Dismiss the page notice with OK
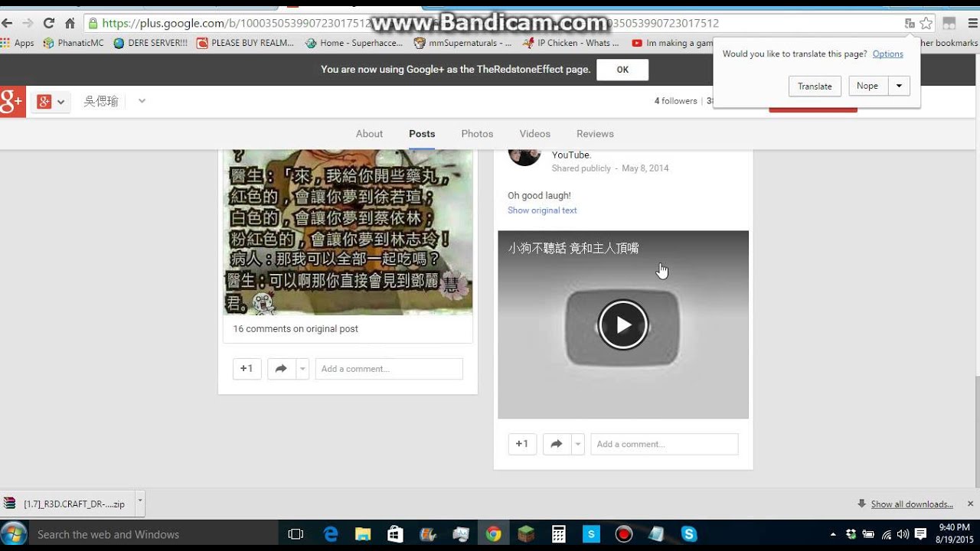980x551 pixels. [622, 70]
